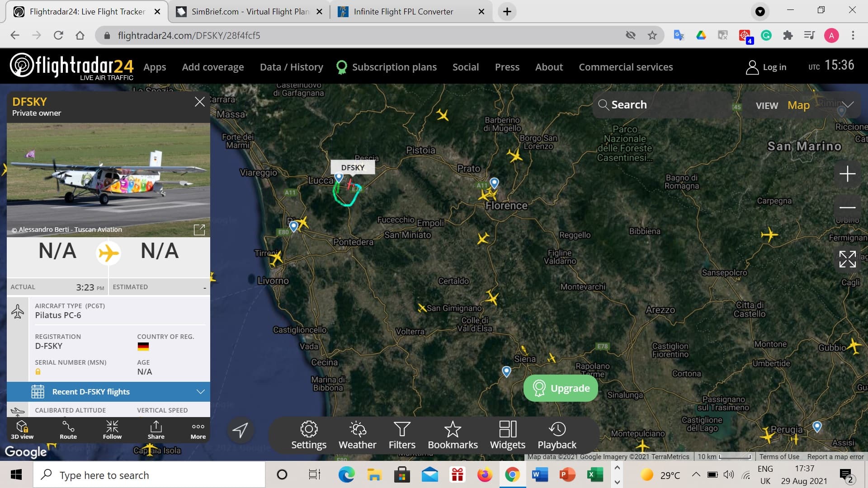Screen dimensions: 868x488
Task: Click the green Upgrade button
Action: click(561, 388)
